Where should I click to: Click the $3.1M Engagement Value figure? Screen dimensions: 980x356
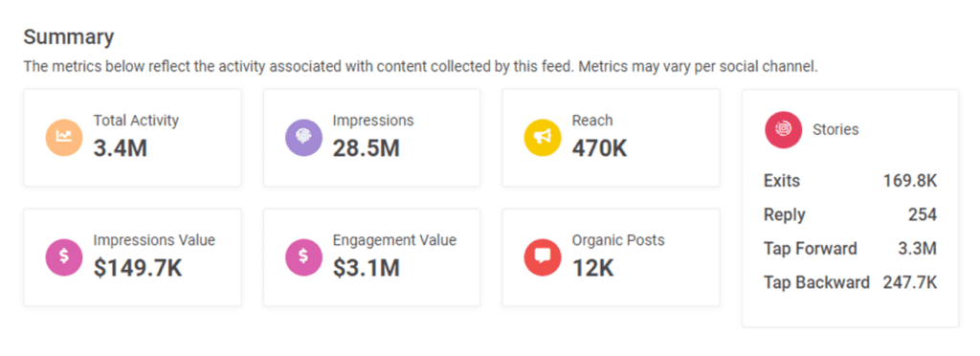click(367, 268)
